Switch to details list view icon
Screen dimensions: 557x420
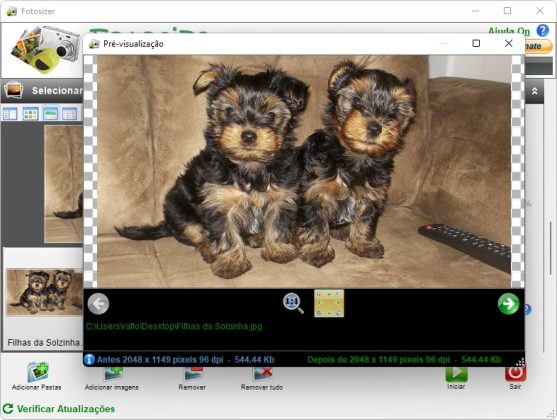pos(10,114)
